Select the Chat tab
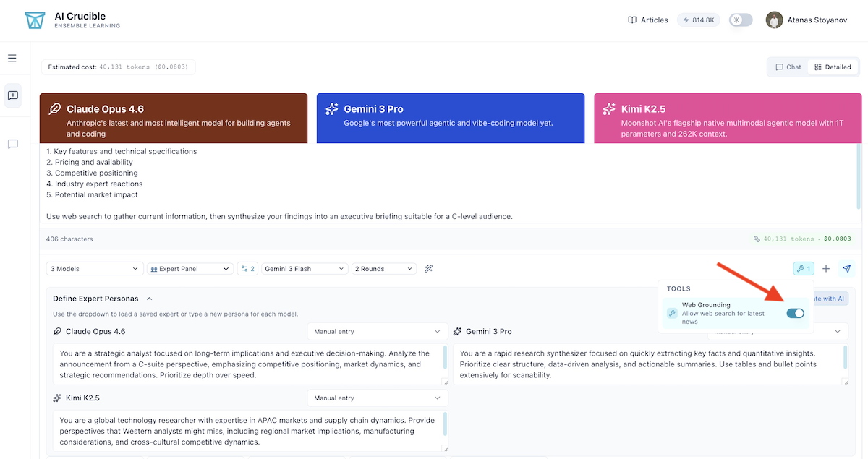This screenshot has width=868, height=459. click(787, 67)
